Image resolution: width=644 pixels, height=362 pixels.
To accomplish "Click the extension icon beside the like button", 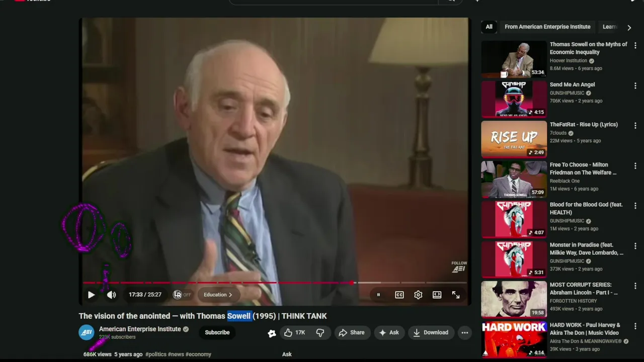I will 272,333.
